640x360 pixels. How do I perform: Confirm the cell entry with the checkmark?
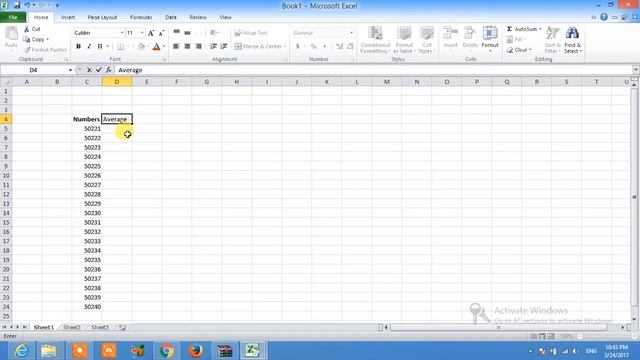[99, 70]
